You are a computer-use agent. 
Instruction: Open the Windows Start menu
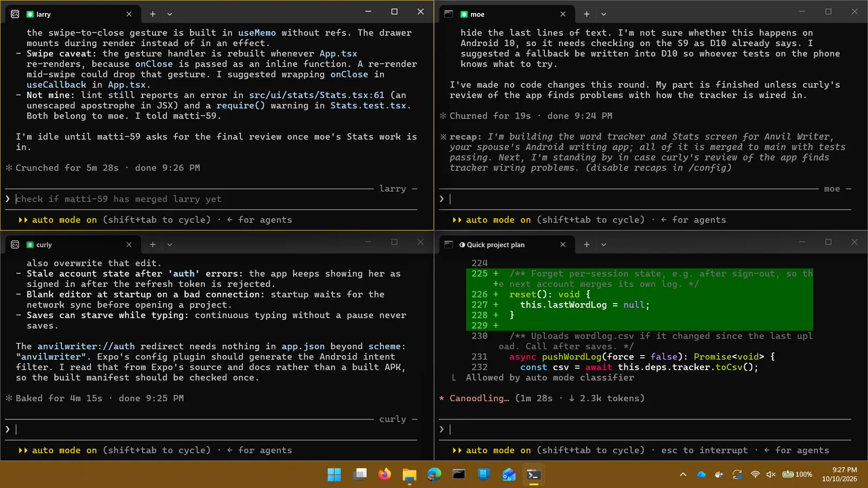click(334, 474)
